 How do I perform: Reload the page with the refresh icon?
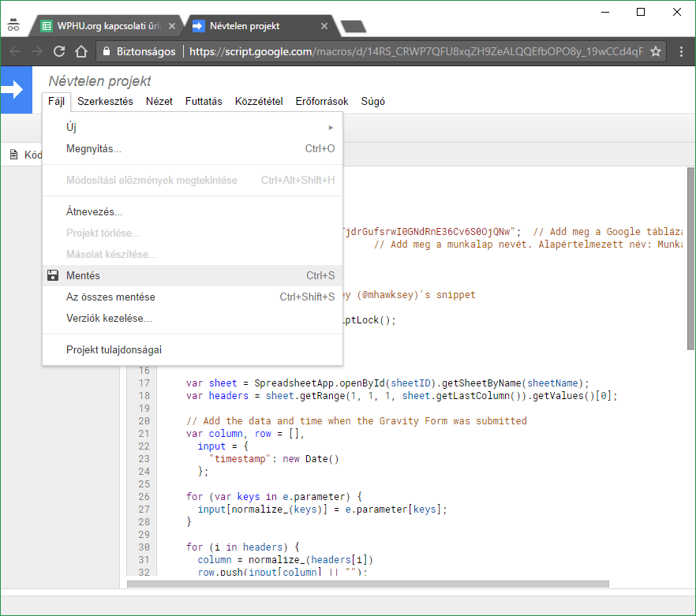point(59,51)
